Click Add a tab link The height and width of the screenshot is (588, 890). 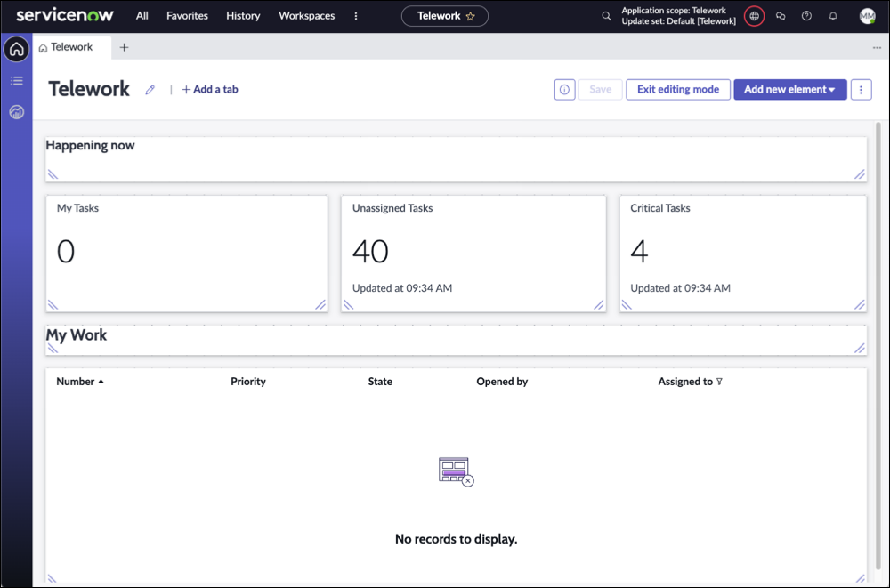click(210, 90)
